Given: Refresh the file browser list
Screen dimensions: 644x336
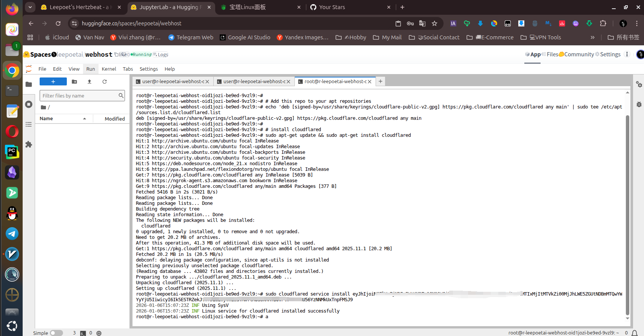Looking at the screenshot, I should [105, 82].
